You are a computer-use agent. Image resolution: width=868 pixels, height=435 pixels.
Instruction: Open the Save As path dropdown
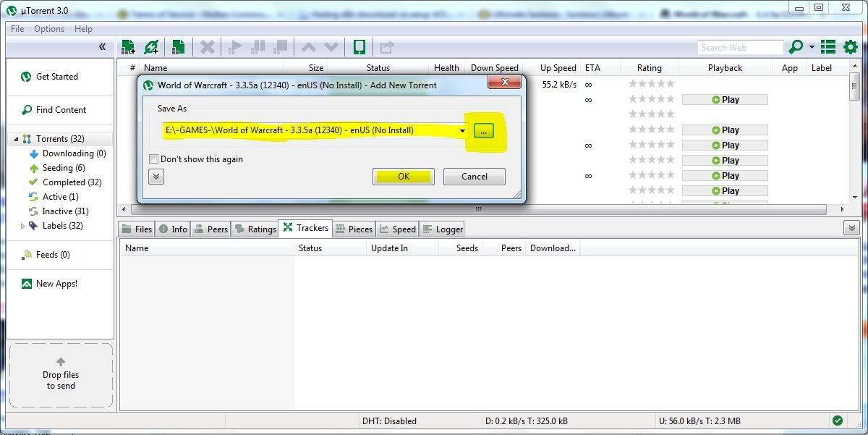tap(462, 131)
